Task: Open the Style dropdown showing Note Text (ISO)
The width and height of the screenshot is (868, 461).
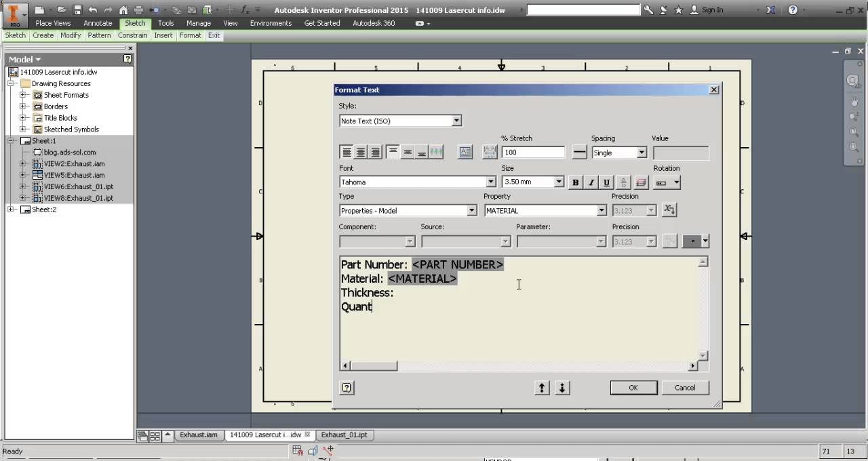Action: (456, 121)
